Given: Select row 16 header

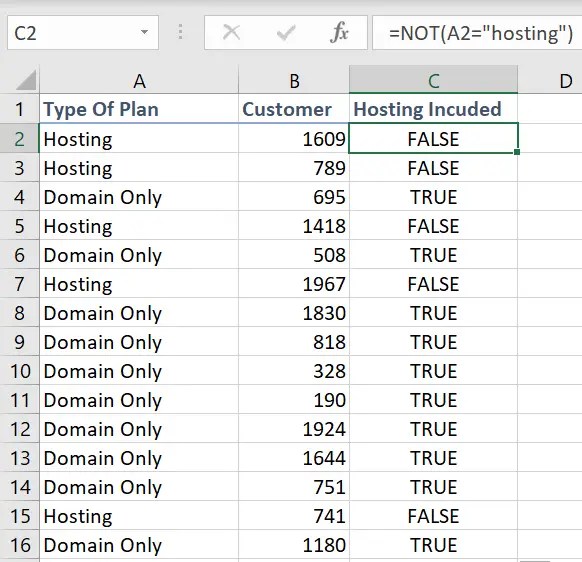Looking at the screenshot, I should click(x=19, y=545).
